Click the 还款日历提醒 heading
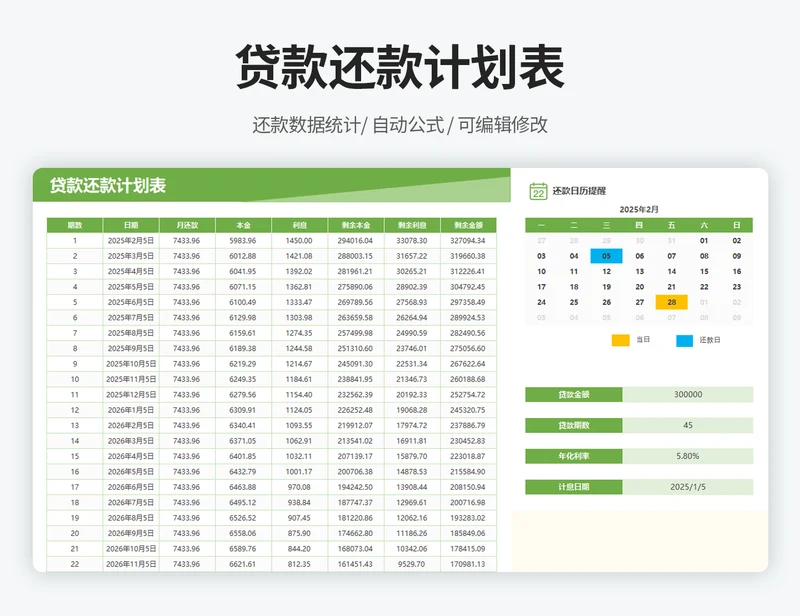The image size is (800, 616). click(x=579, y=191)
